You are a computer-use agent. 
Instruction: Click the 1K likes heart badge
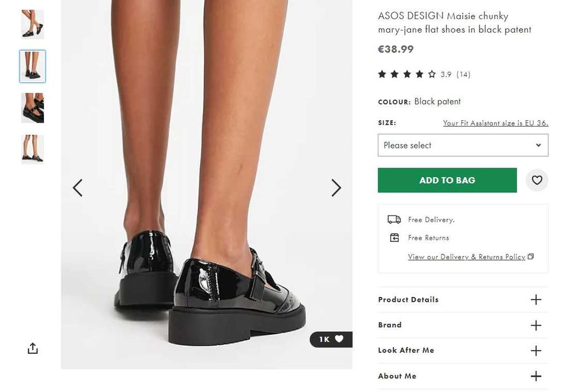331,339
